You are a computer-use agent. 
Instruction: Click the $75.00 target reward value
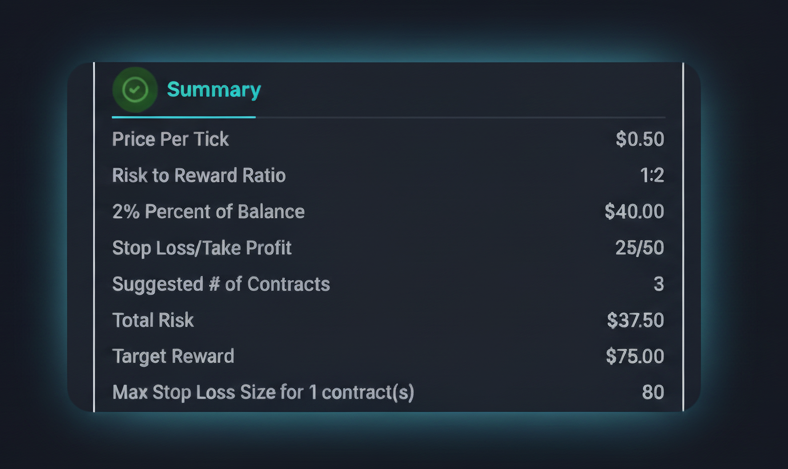click(x=635, y=356)
